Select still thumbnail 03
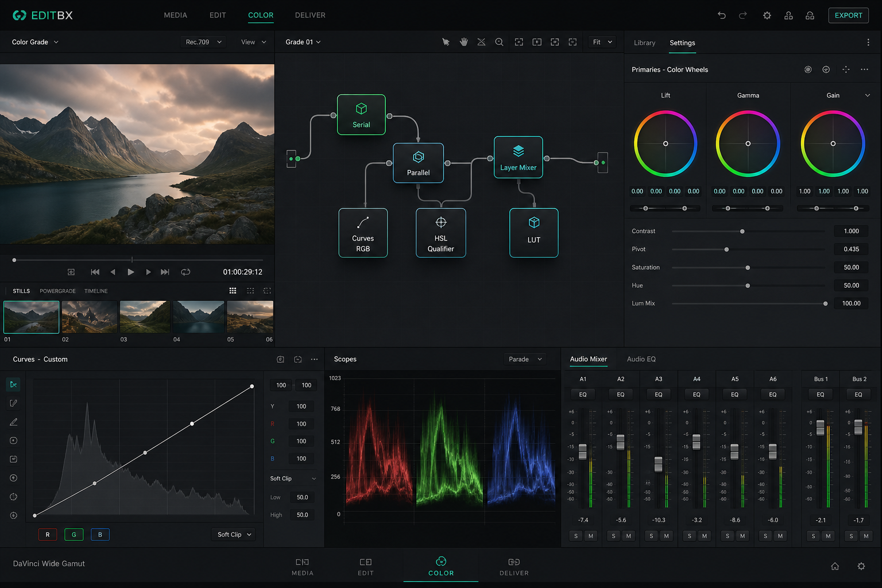The height and width of the screenshot is (588, 882). [x=145, y=317]
